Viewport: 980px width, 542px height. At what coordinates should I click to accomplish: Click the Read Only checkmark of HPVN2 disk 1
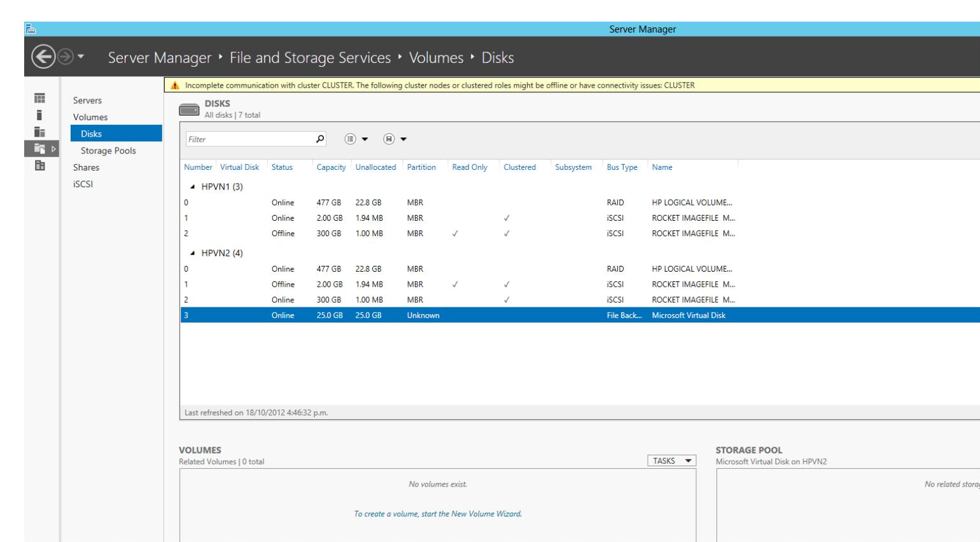click(x=454, y=284)
